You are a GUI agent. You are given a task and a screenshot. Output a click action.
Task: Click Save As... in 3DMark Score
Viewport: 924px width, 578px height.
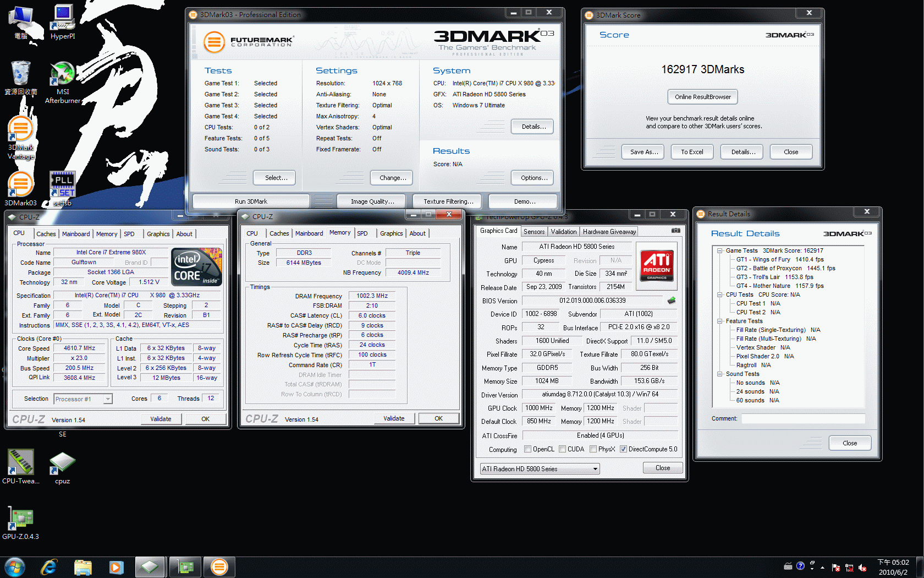pyautogui.click(x=643, y=152)
